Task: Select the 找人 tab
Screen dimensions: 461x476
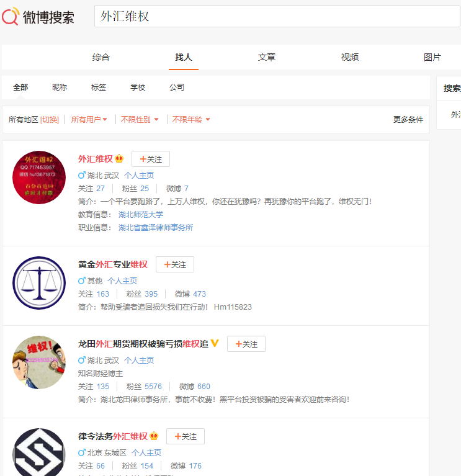Action: (x=183, y=57)
